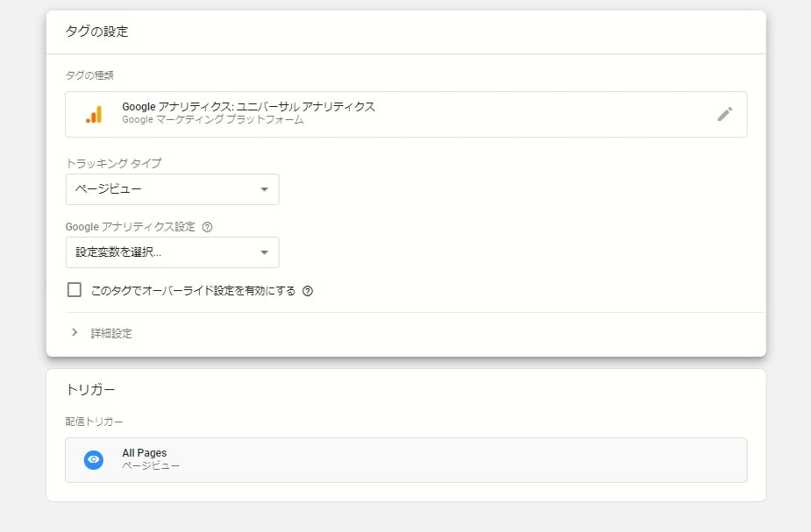Select the Google アナリティクス: ユニバーサル アナリティクス tag type card
The width and height of the screenshot is (811, 532).
[406, 114]
